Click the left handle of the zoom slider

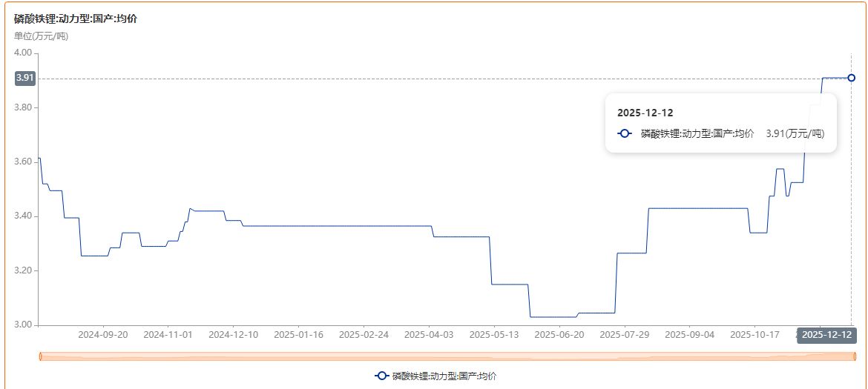point(39,357)
